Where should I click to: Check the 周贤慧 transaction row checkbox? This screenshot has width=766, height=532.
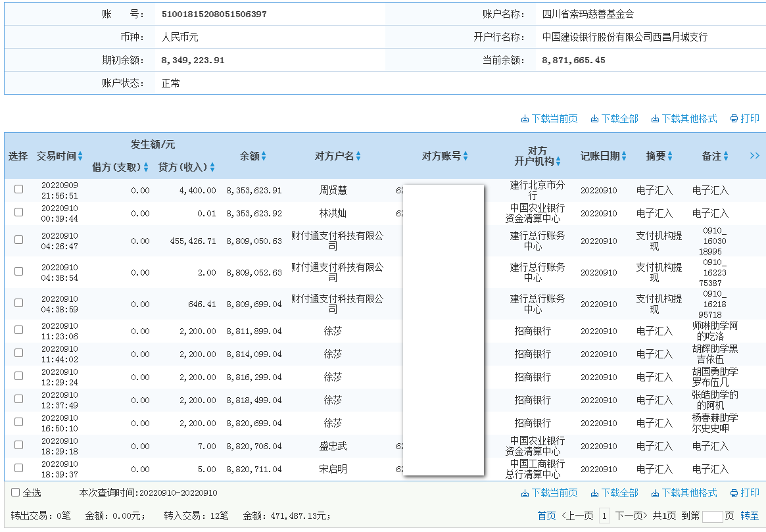18,189
